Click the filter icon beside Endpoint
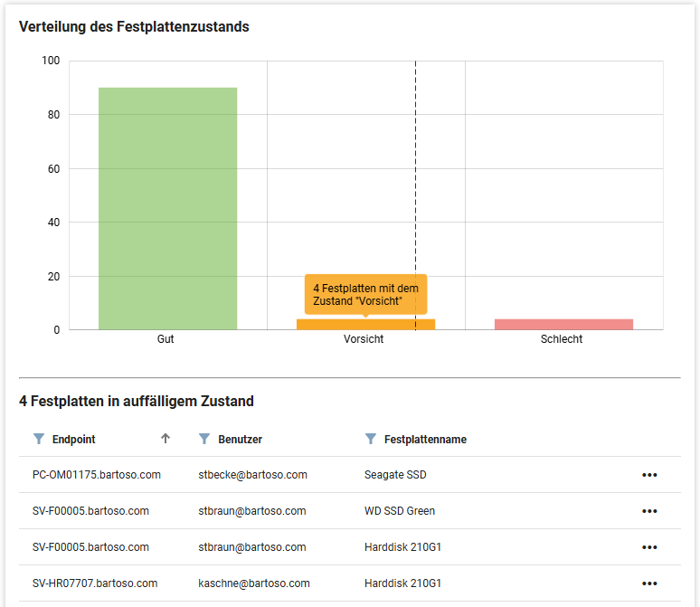This screenshot has height=607, width=700. click(38, 439)
